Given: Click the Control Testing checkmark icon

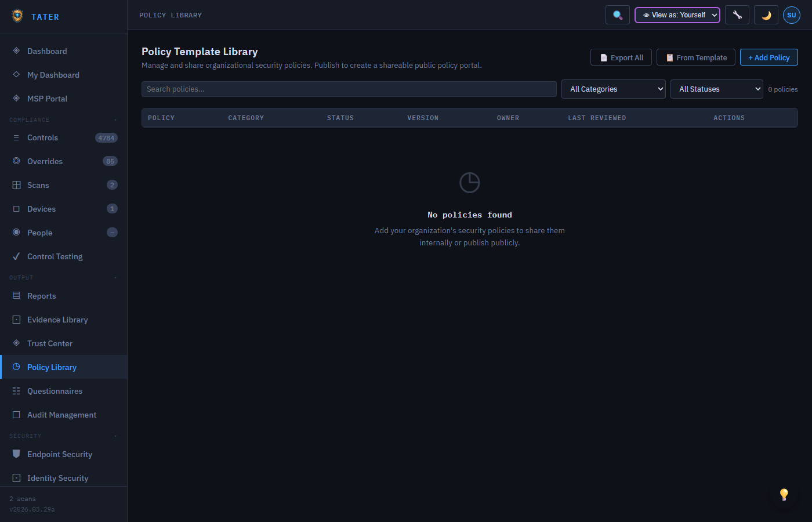Looking at the screenshot, I should [16, 256].
